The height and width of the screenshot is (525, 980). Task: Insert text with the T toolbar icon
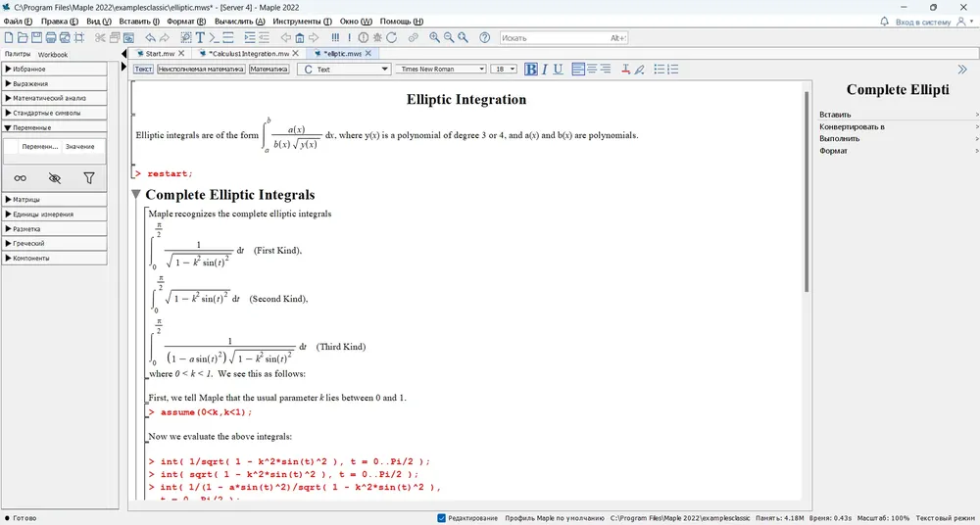pyautogui.click(x=201, y=37)
